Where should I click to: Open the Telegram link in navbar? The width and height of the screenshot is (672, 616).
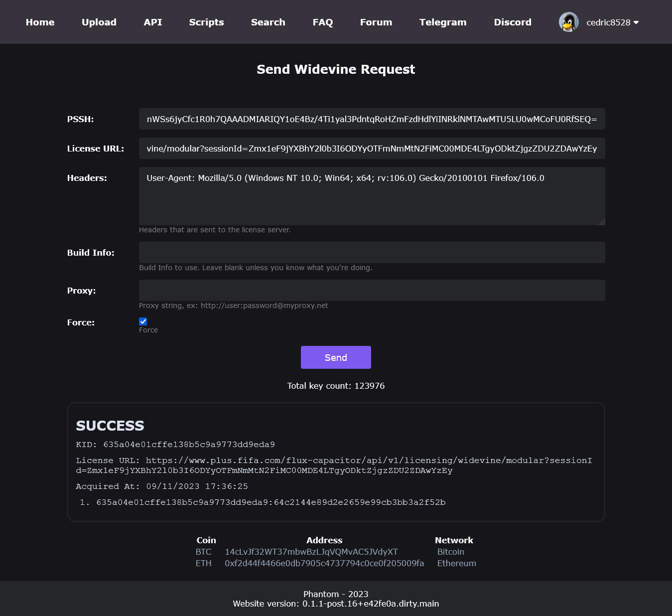pos(443,22)
